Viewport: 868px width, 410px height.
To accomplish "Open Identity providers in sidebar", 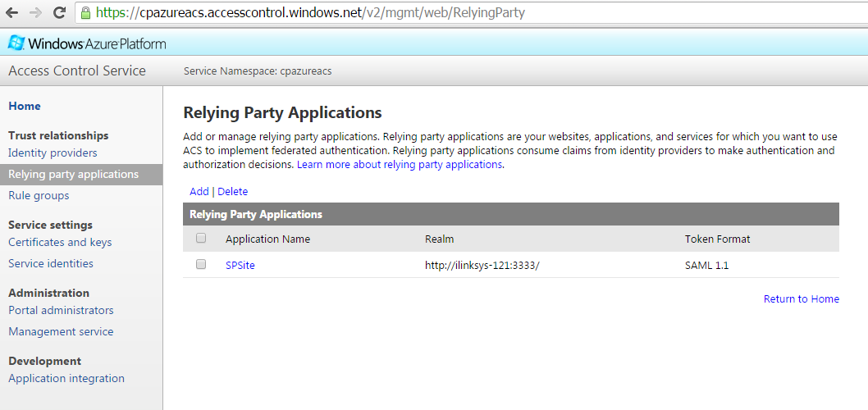I will pos(53,153).
